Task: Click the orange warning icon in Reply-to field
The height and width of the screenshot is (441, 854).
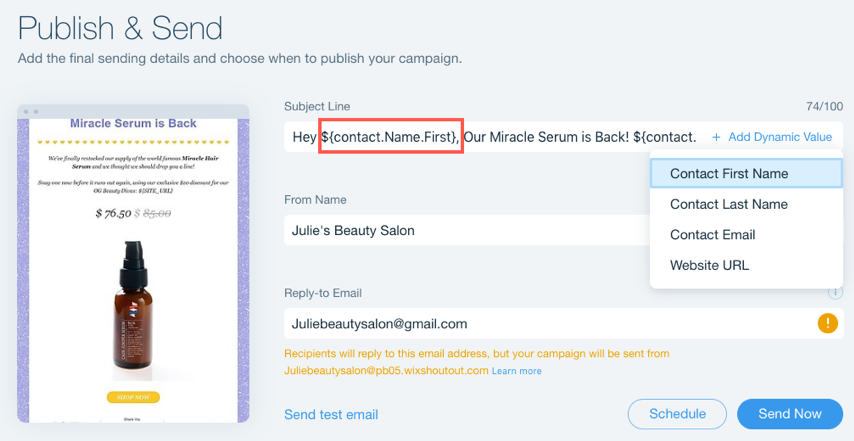Action: [x=827, y=324]
